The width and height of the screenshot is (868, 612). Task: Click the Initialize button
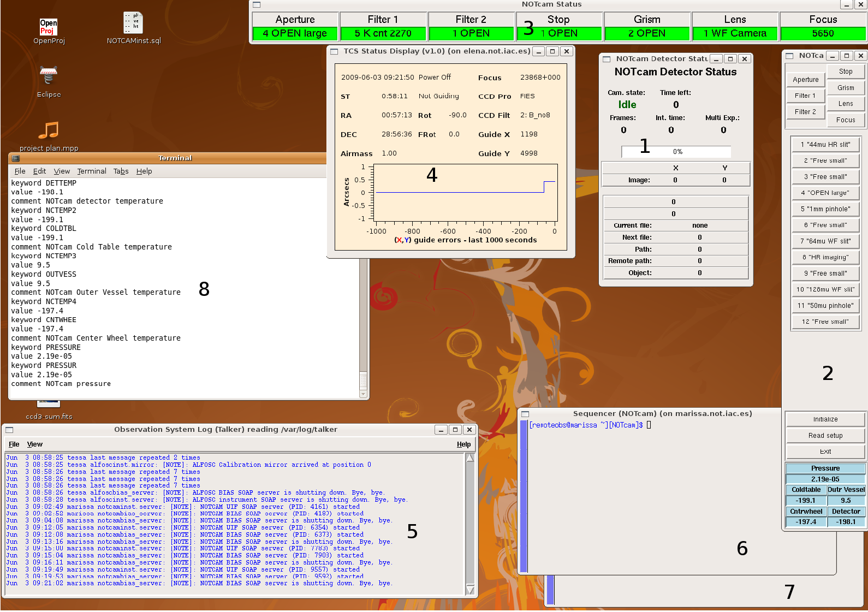(x=825, y=419)
